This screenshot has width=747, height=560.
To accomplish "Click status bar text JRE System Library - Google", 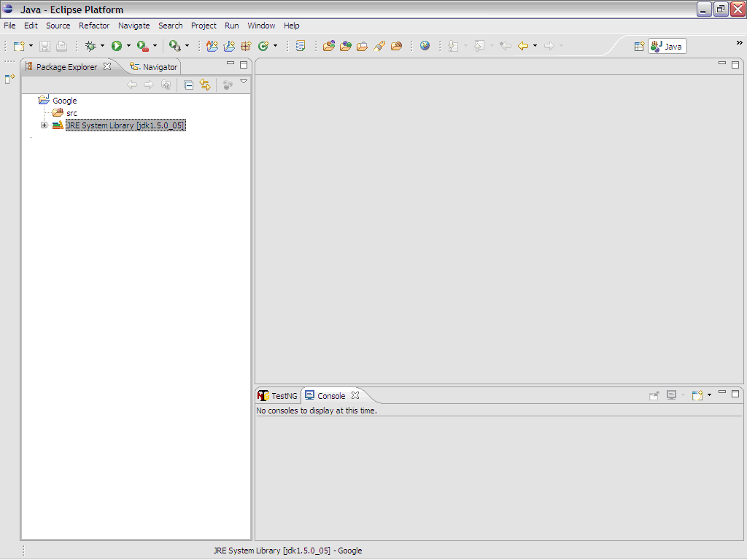I will pyautogui.click(x=287, y=551).
